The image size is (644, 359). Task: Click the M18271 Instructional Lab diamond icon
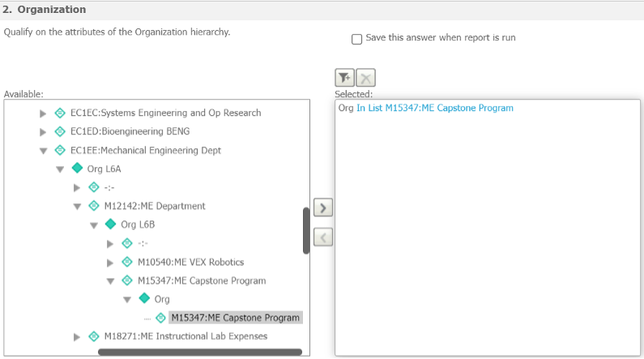click(94, 336)
